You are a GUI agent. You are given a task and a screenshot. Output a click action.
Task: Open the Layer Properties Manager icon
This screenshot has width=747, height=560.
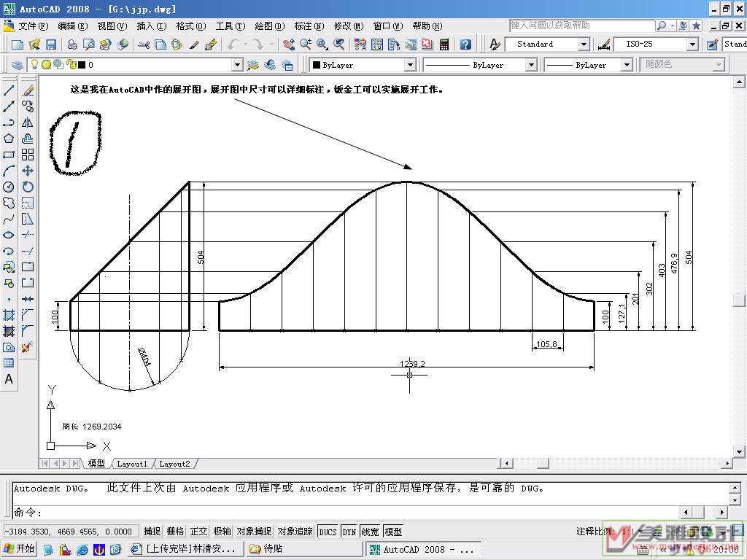tap(18, 65)
